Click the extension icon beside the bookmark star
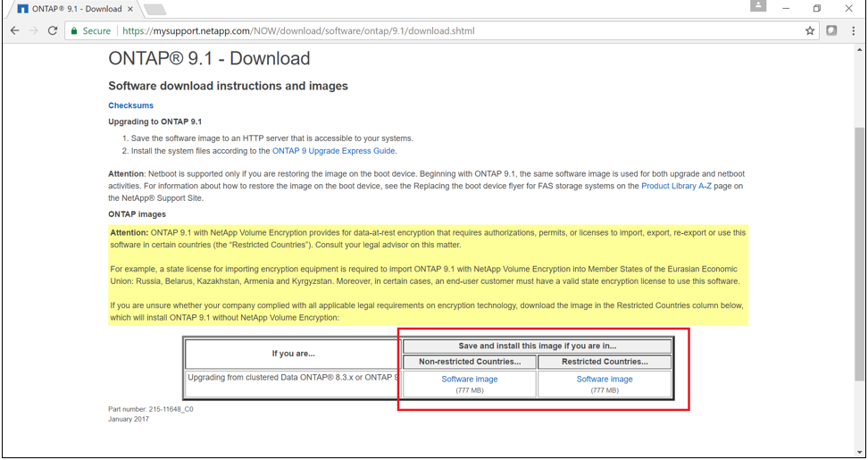This screenshot has height=460, width=868. pyautogui.click(x=831, y=30)
